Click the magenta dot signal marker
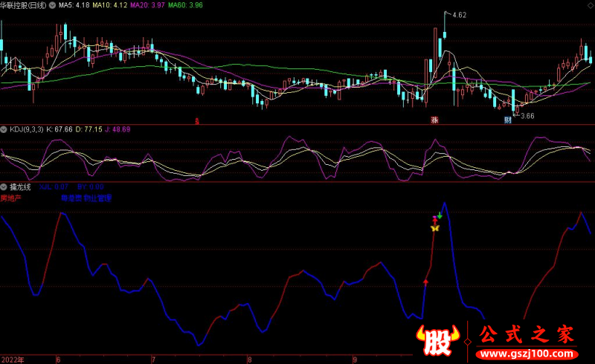 435,216
